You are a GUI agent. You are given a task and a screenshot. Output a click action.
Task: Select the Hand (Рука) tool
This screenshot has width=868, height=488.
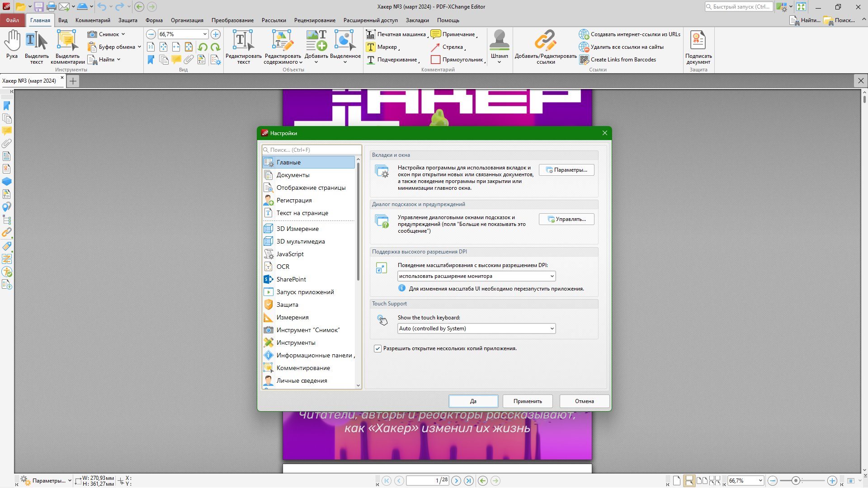tap(12, 44)
